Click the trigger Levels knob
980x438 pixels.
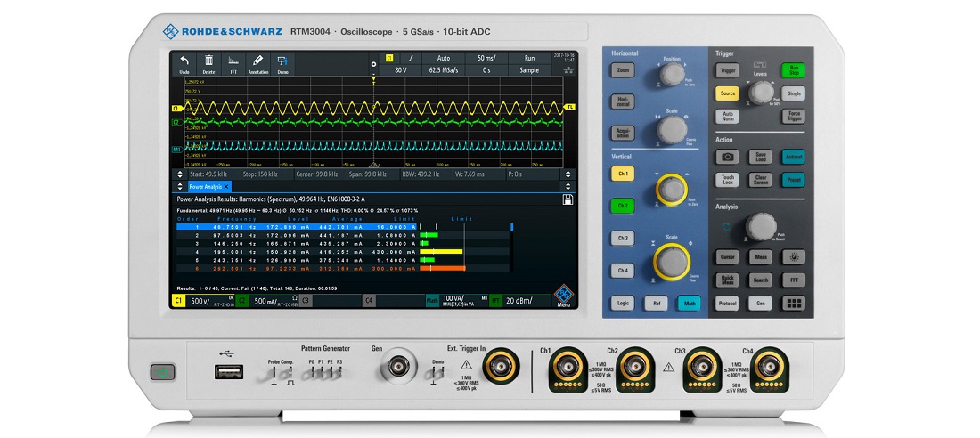[x=761, y=93]
